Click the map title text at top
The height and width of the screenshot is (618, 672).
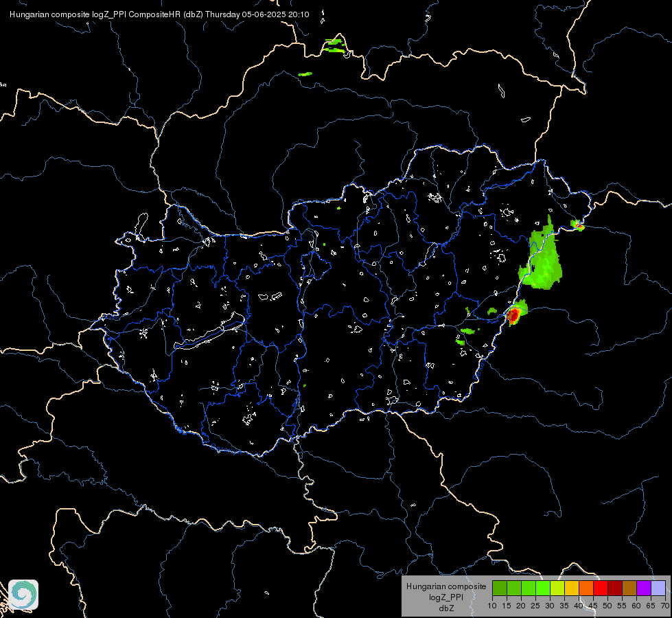[x=159, y=14]
